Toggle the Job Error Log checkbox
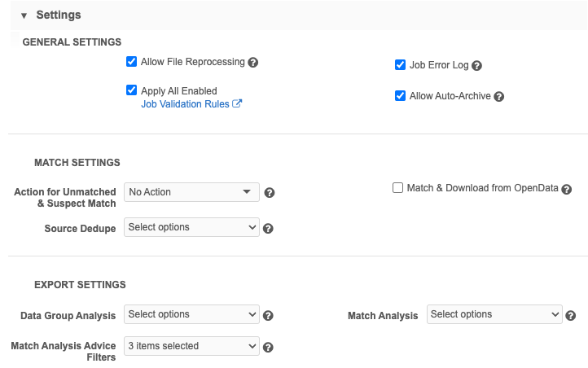588x368 pixels. (x=400, y=65)
